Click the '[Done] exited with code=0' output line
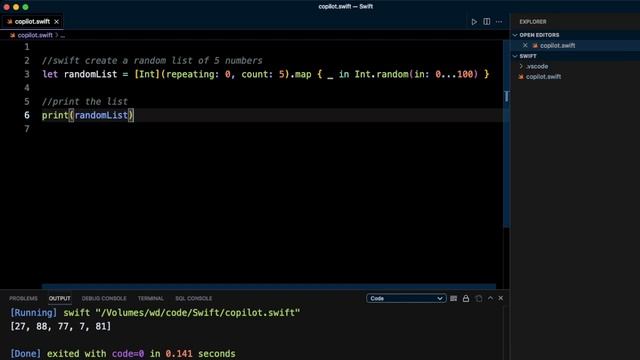 (x=122, y=353)
